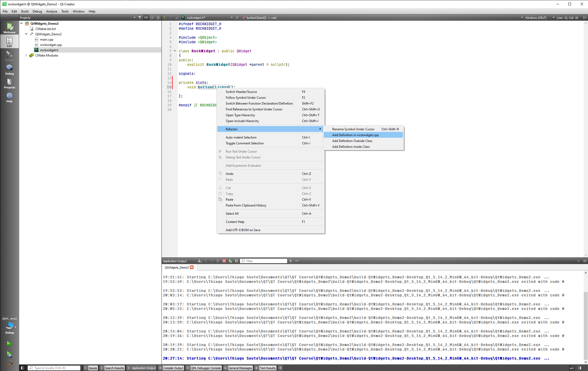The image size is (588, 371).
Task: Open the QtWi...emo2 kit selector monitor icon
Action: click(x=10, y=326)
